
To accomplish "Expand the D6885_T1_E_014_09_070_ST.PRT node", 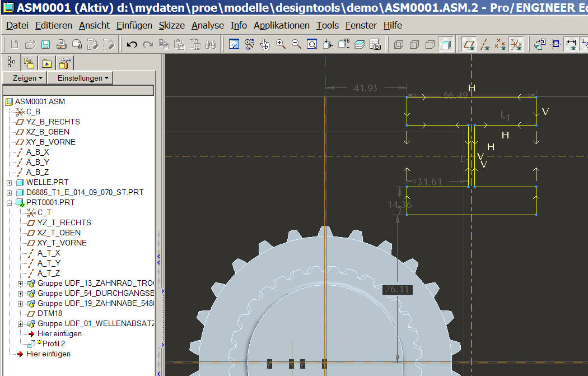I will [9, 193].
